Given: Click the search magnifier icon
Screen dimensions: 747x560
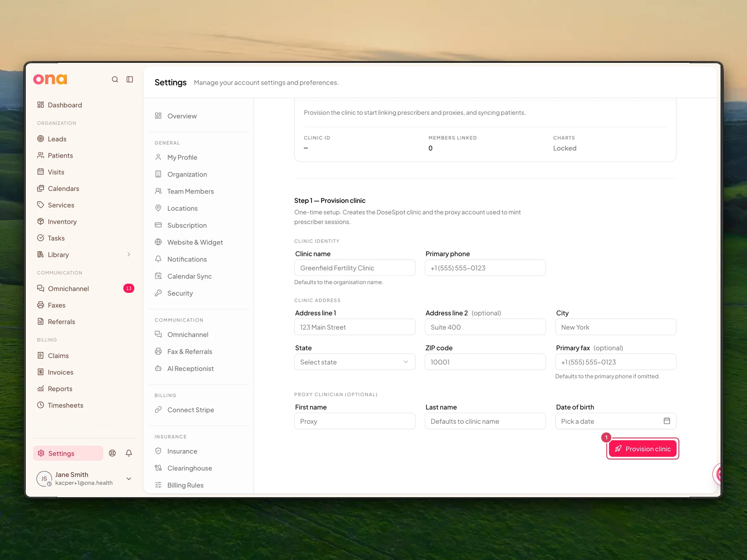Looking at the screenshot, I should point(115,79).
